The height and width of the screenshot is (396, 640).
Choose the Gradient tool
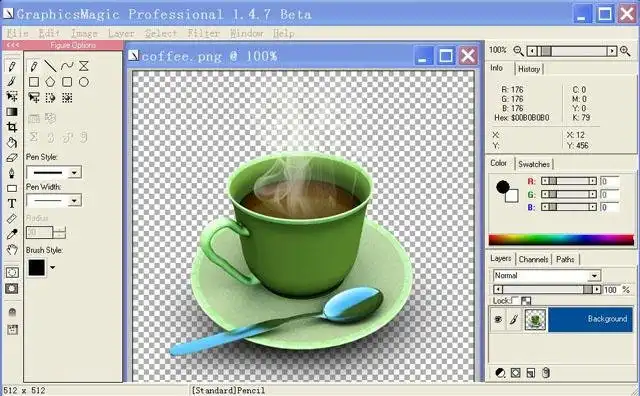click(12, 112)
